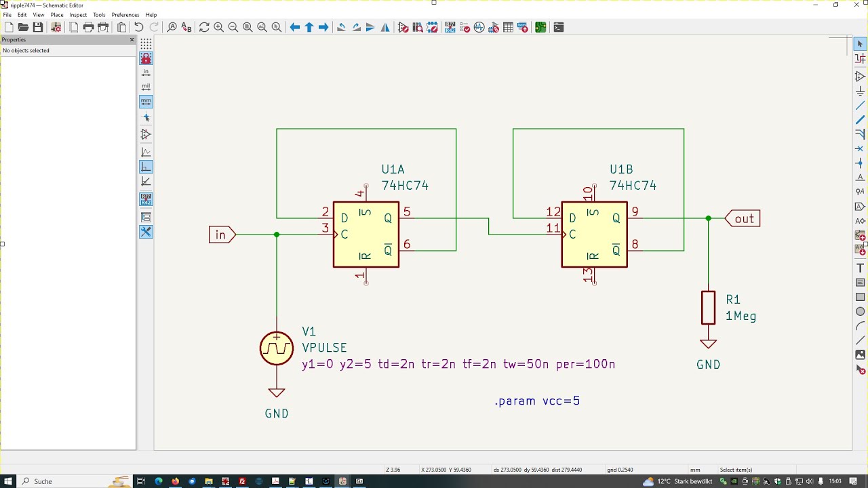Print the schematic

click(88, 27)
